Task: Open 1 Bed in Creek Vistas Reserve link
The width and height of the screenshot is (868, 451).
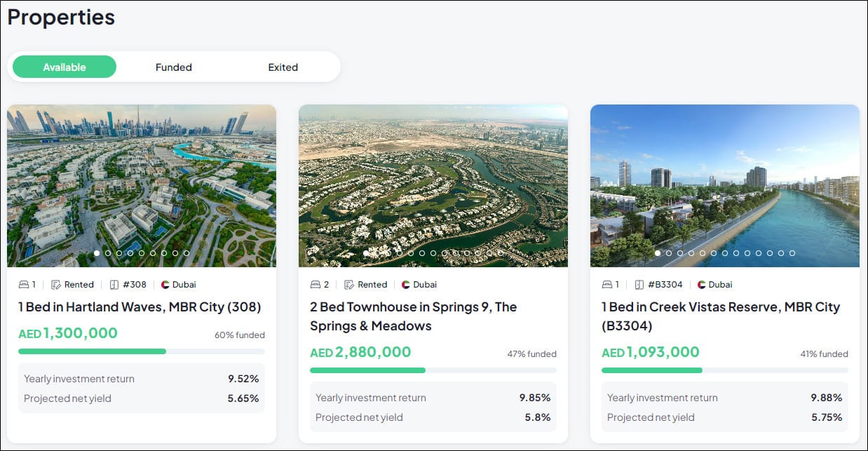Action: tap(721, 316)
